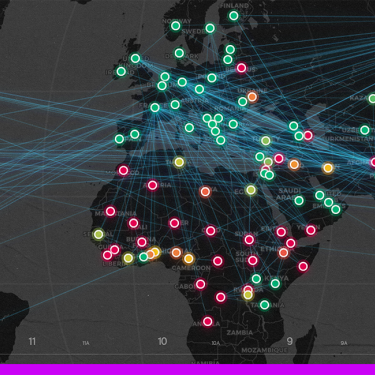The image size is (375, 375).
Task: Click the red marker in DR Congo
Action: point(221,297)
